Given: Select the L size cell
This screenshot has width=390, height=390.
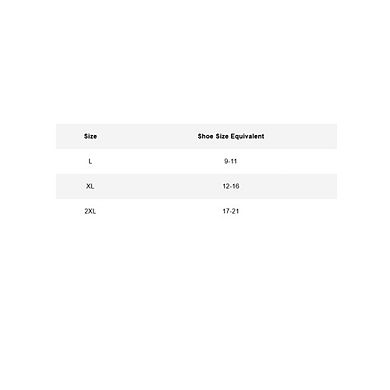Looking at the screenshot, I should (90, 161).
